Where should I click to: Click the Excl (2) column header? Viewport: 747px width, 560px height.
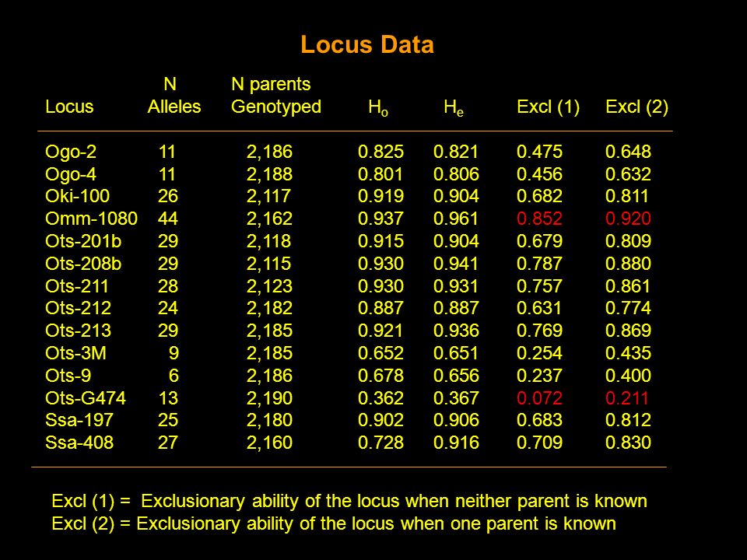pos(637,107)
